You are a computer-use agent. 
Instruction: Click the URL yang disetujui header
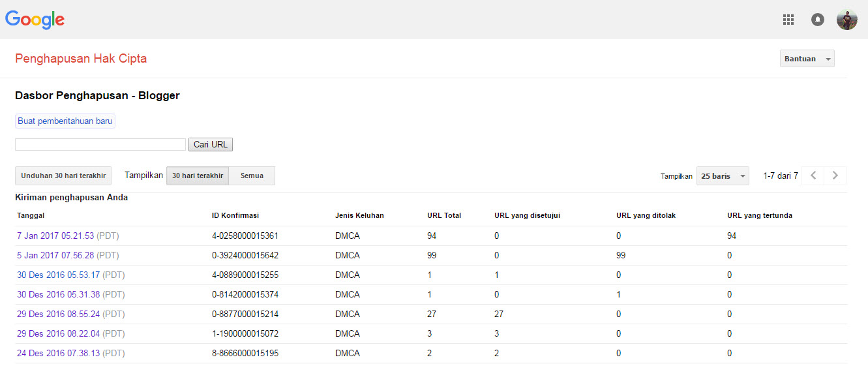(x=528, y=215)
